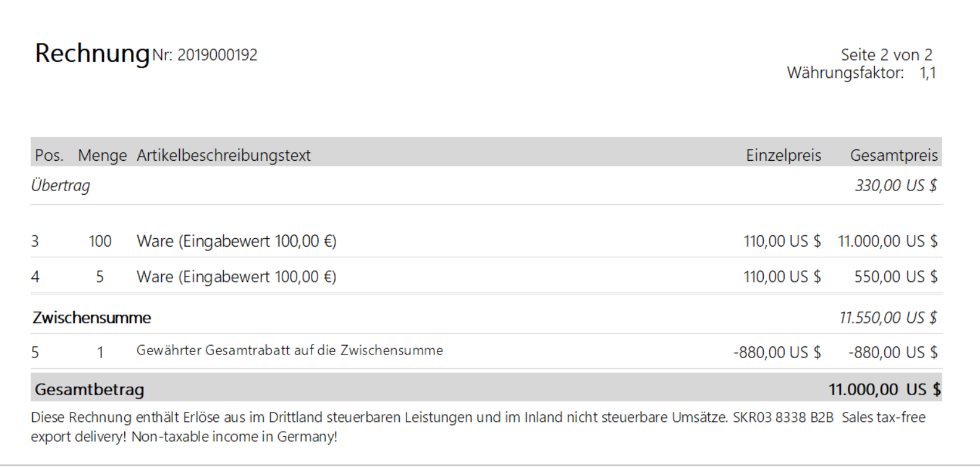
Task: Click the Gewährter Gesamtrabatt description text
Action: pyautogui.click(x=290, y=351)
